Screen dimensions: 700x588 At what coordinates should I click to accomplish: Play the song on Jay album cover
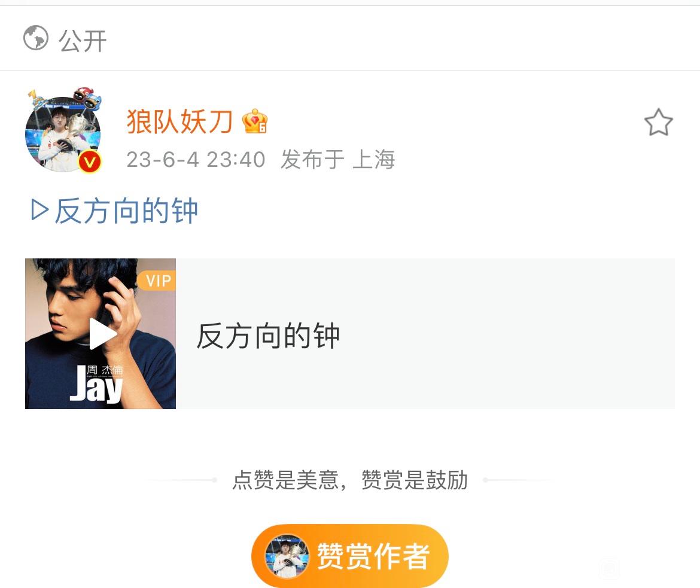[102, 334]
